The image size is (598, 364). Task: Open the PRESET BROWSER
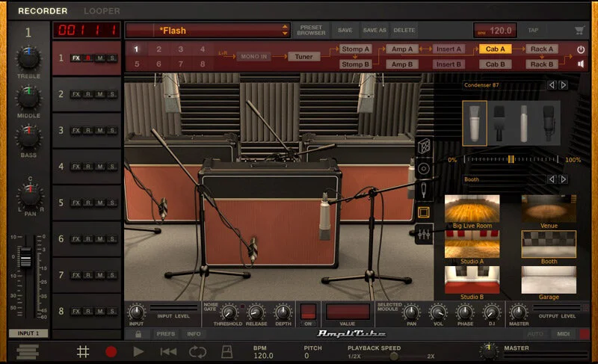coord(311,30)
